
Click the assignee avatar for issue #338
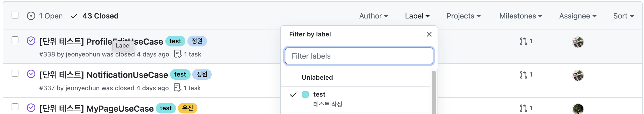pyautogui.click(x=578, y=42)
